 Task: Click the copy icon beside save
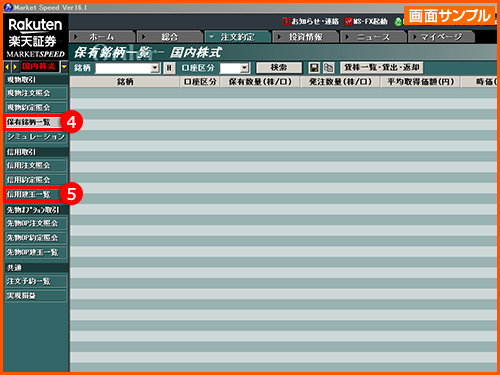[x=329, y=68]
